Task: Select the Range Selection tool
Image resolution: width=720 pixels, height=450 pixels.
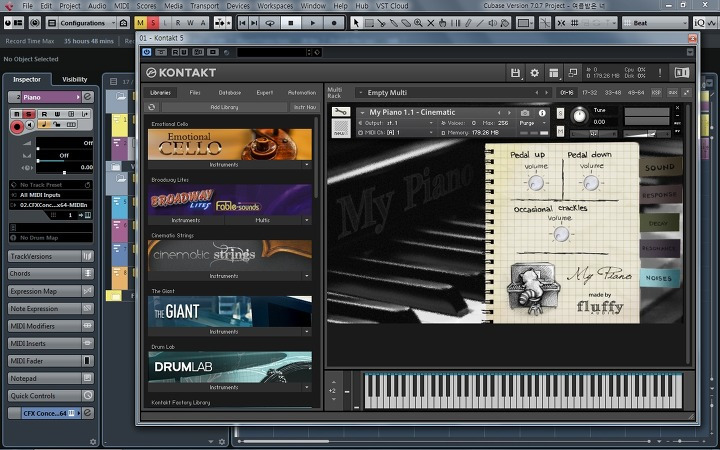Action: point(369,23)
